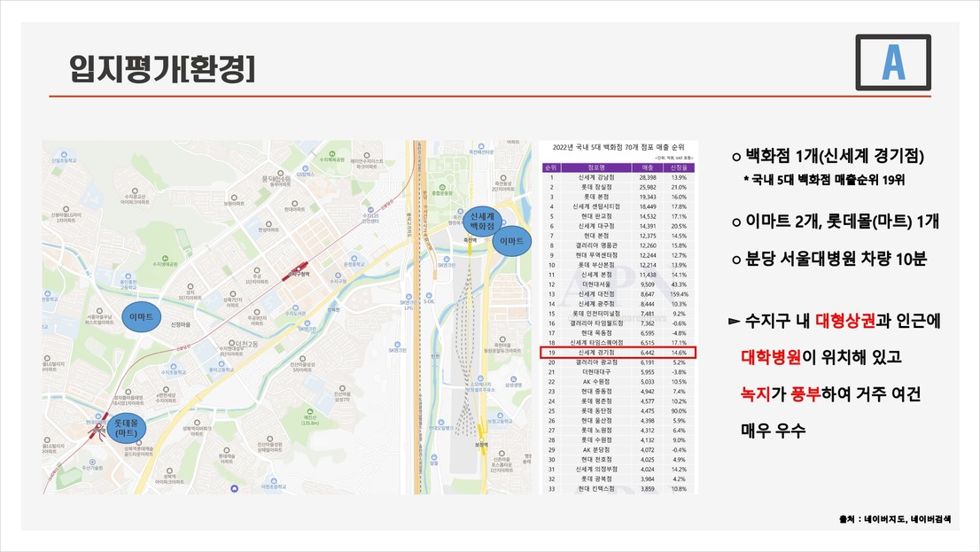
Task: Click the 수지광교산 아이파크아파트 marker
Action: [x=135, y=197]
